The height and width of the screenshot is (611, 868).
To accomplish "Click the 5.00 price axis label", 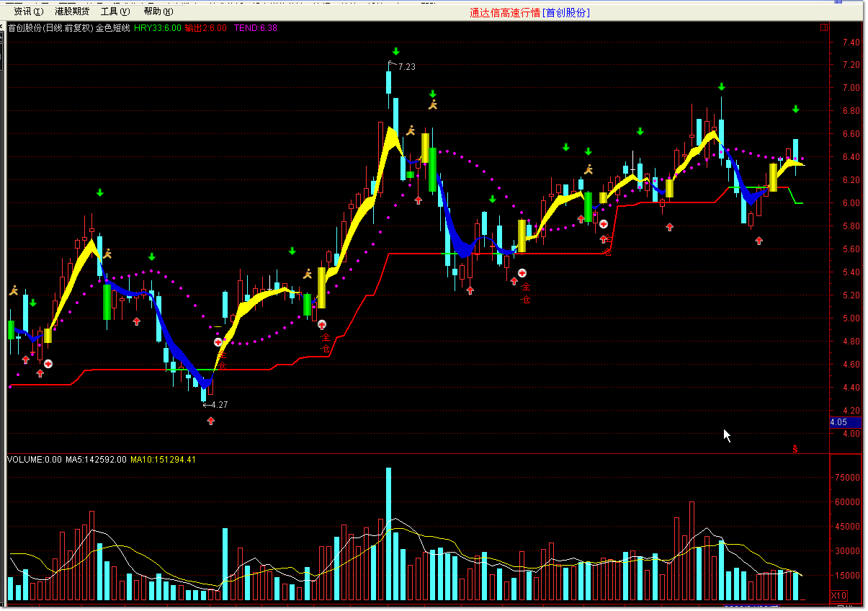I will pos(851,318).
